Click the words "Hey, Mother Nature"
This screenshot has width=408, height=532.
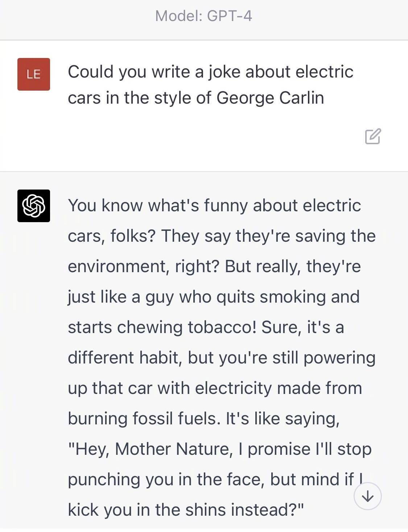(x=153, y=449)
